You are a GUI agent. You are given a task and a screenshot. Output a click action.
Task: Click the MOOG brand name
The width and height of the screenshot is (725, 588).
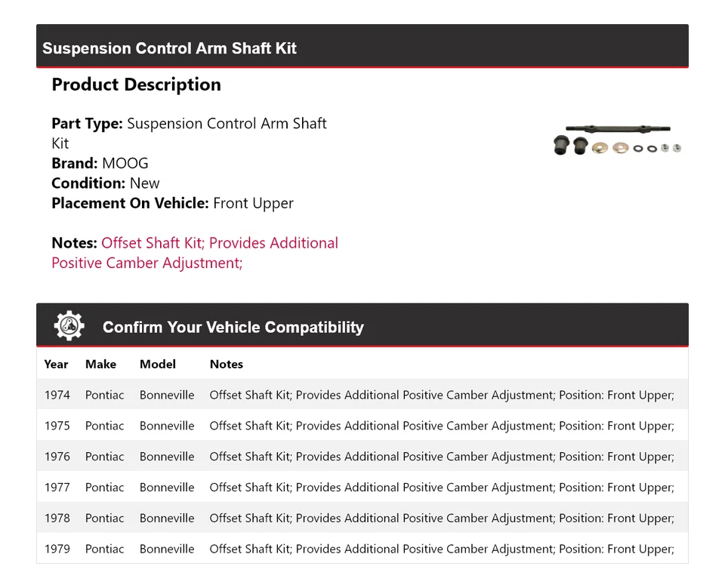pyautogui.click(x=125, y=162)
